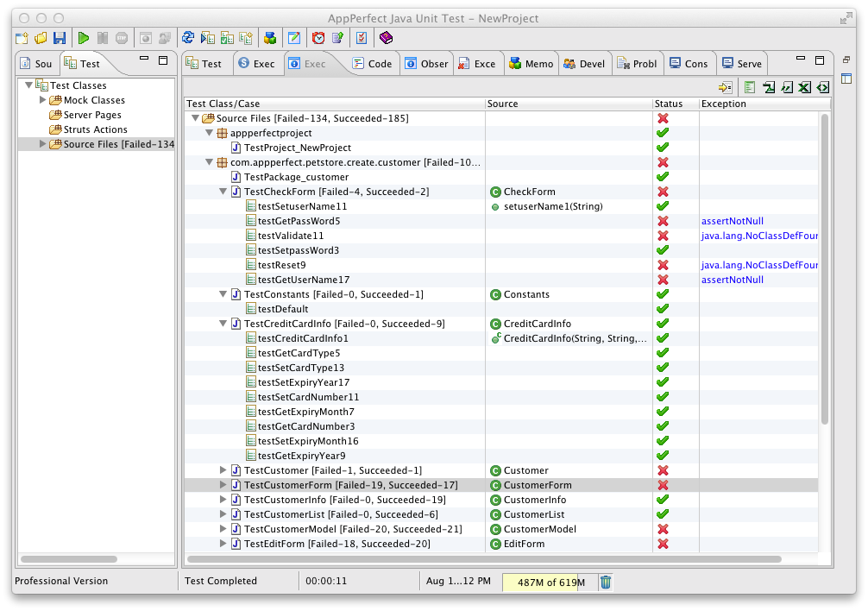This screenshot has width=868, height=611.
Task: Collapse the Test Classes root node
Action: coord(28,85)
